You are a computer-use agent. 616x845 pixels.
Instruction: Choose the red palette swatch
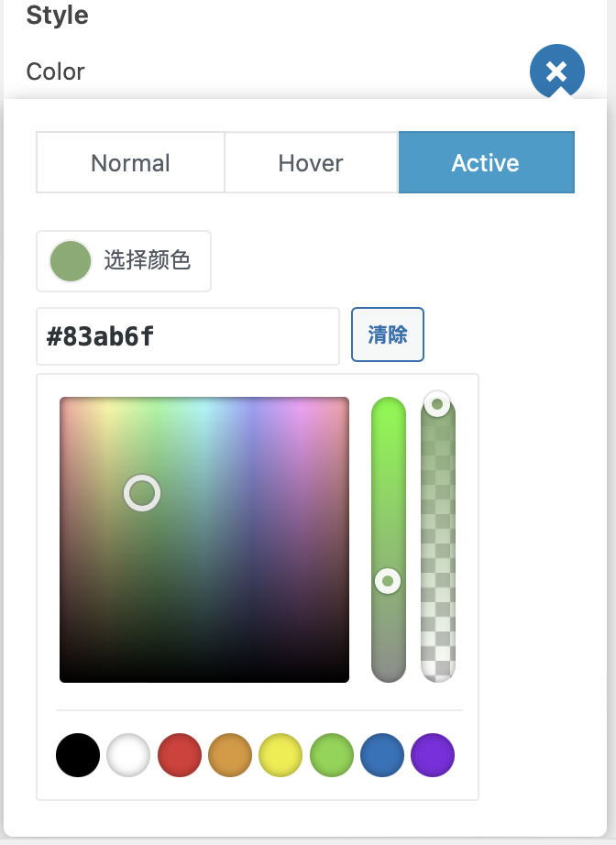(x=180, y=755)
